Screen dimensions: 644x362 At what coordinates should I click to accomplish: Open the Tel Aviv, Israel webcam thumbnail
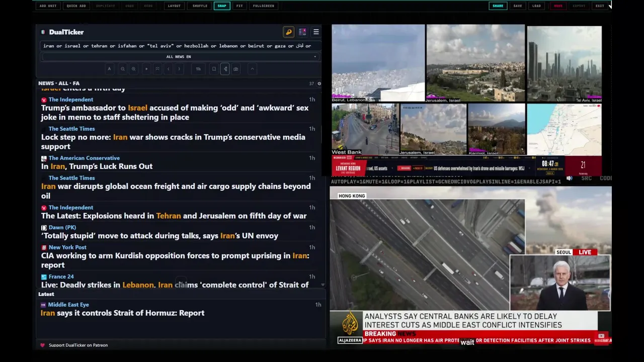[564, 63]
